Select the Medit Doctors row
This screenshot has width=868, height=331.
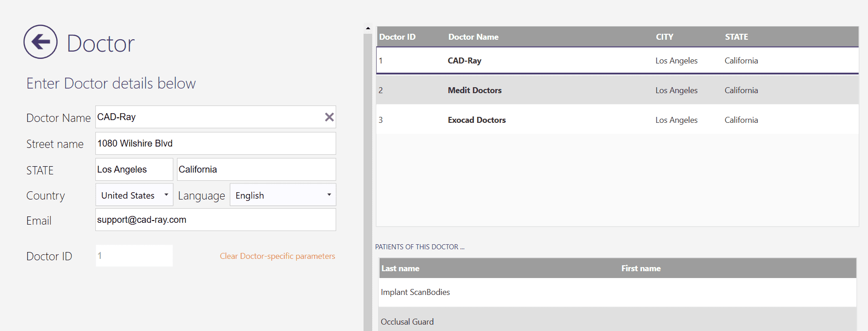point(618,90)
